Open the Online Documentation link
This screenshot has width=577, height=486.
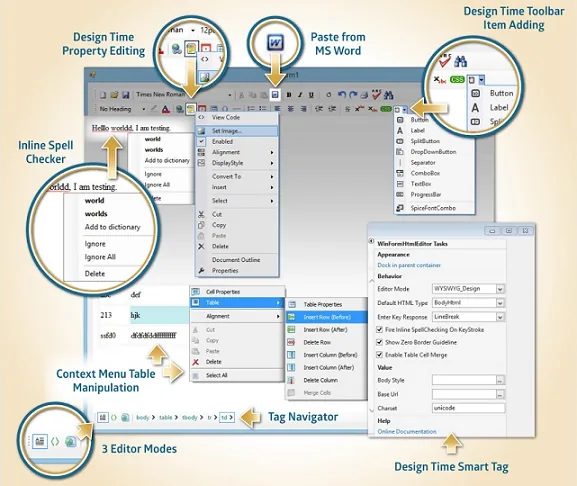coord(407,432)
